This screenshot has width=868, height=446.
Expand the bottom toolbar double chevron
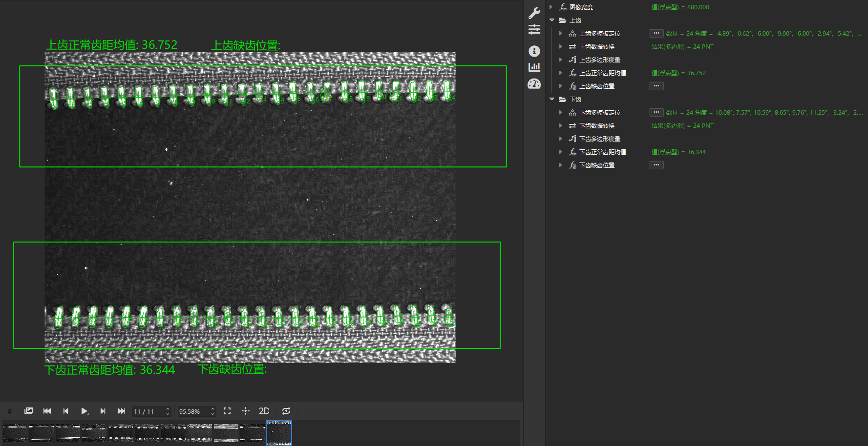pyautogui.click(x=9, y=411)
